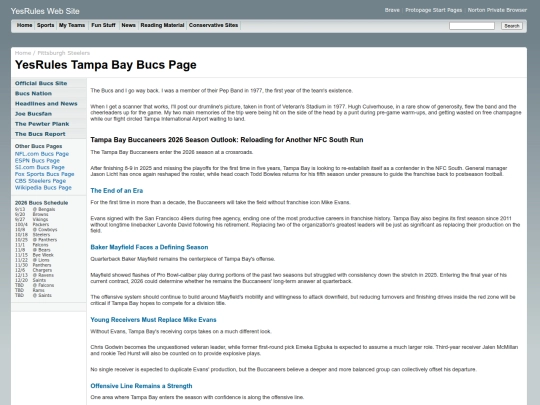Click the 'YesRules Tampa Bay Bucs Page' heading

(105, 65)
